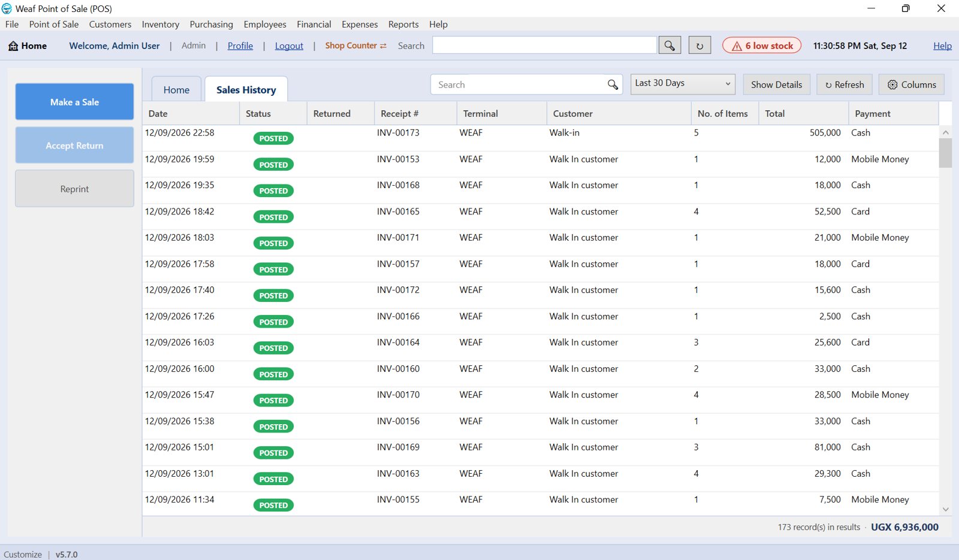Click the magnifier icon in Sales History search
This screenshot has height=560, width=959.
click(613, 84)
